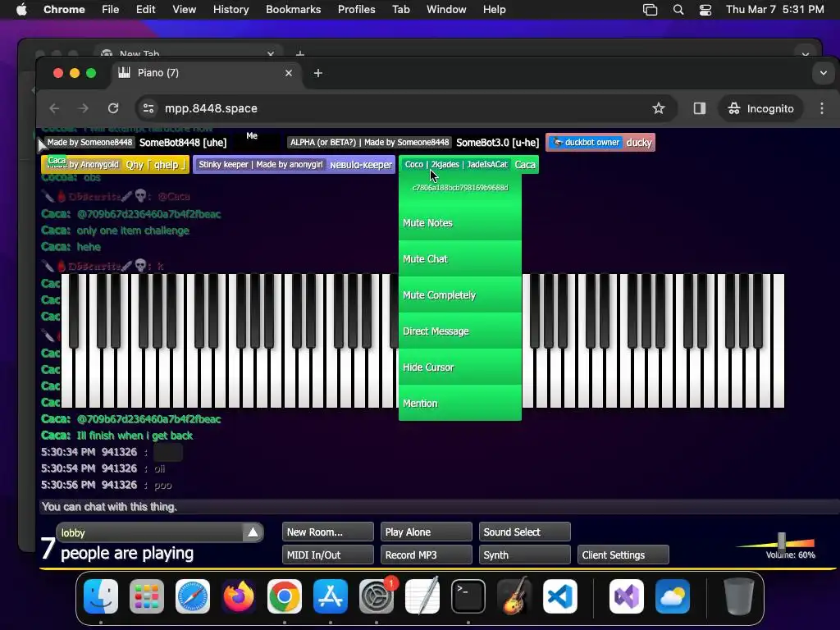This screenshot has height=630, width=840.
Task: Click chat message 'only one item challenge'
Action: pos(133,231)
